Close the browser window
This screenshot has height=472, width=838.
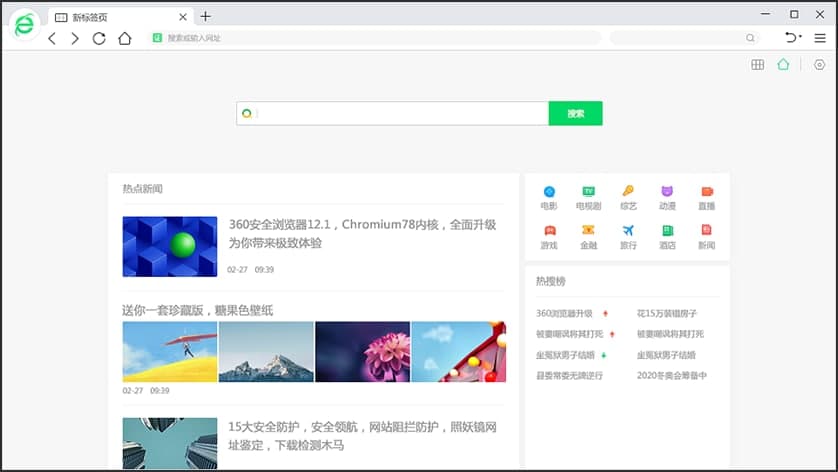pos(820,14)
